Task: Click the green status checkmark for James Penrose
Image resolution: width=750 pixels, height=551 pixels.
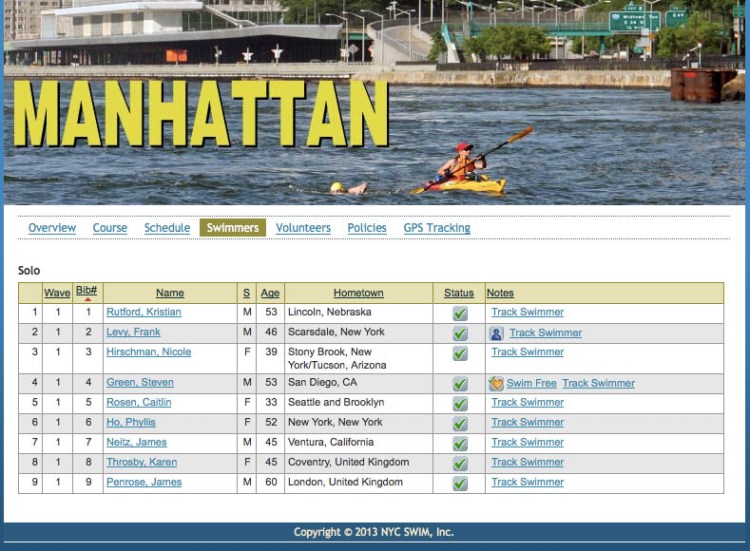Action: pyautogui.click(x=459, y=483)
